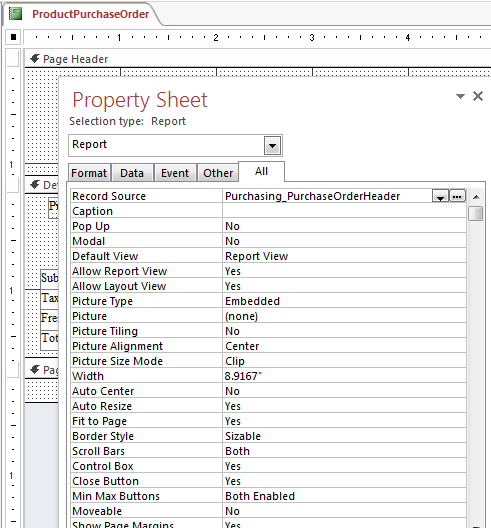Click the Moveable value No
This screenshot has height=528, width=491.
coord(232,511)
